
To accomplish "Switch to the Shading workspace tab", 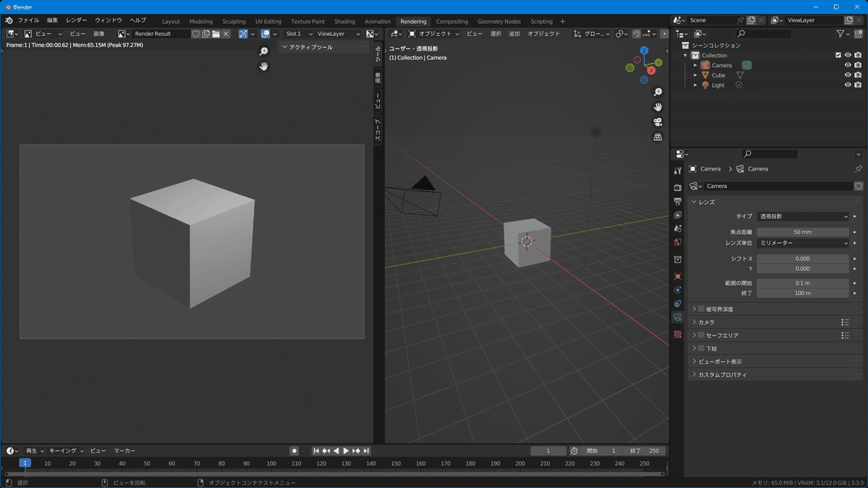I will tap(344, 21).
